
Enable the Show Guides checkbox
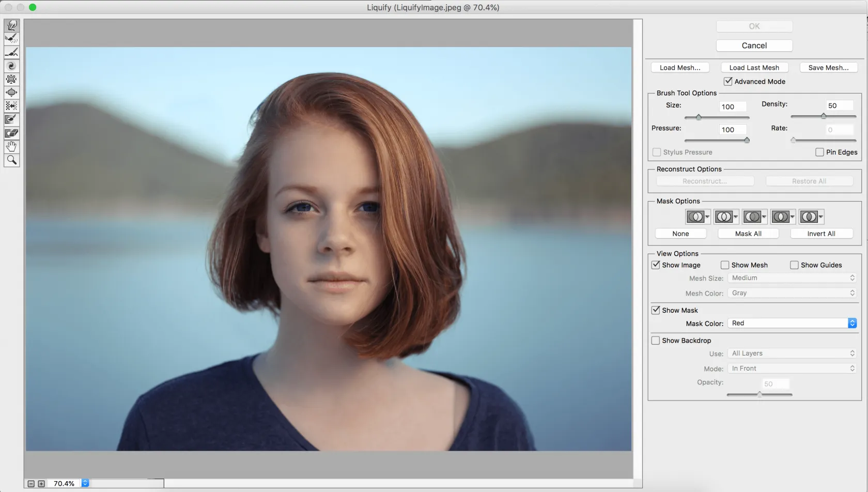tap(794, 265)
